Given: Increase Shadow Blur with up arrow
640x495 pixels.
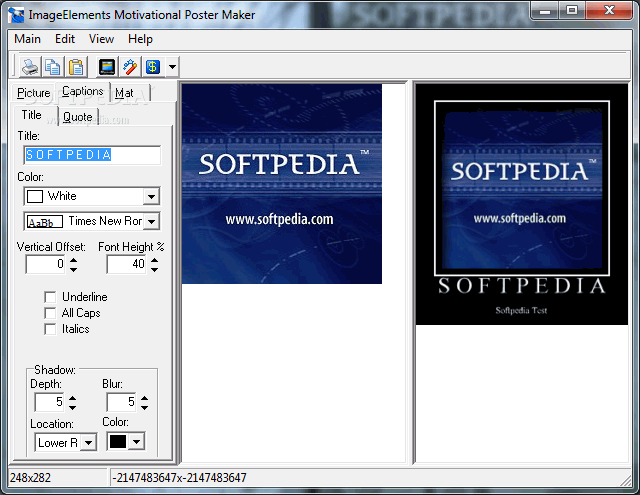Looking at the screenshot, I should (144, 398).
